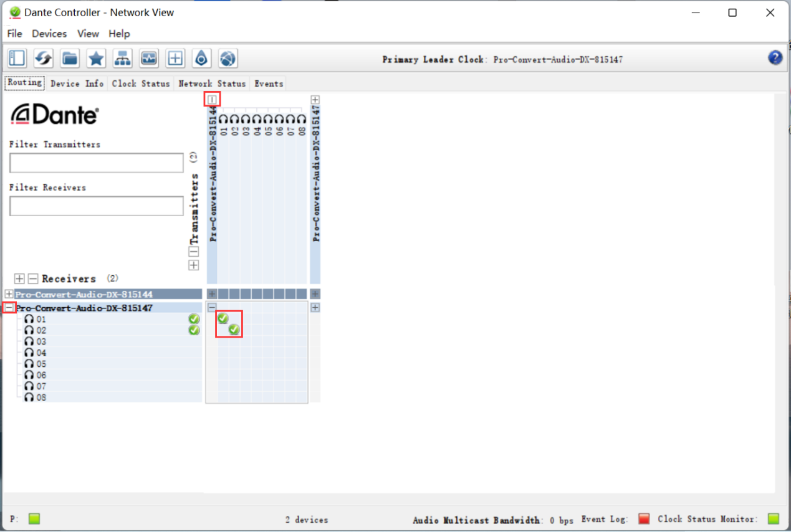Click vertical transmitter label Pro-Convert-Audio-DX-815144
This screenshot has width=791, height=532.
213,173
